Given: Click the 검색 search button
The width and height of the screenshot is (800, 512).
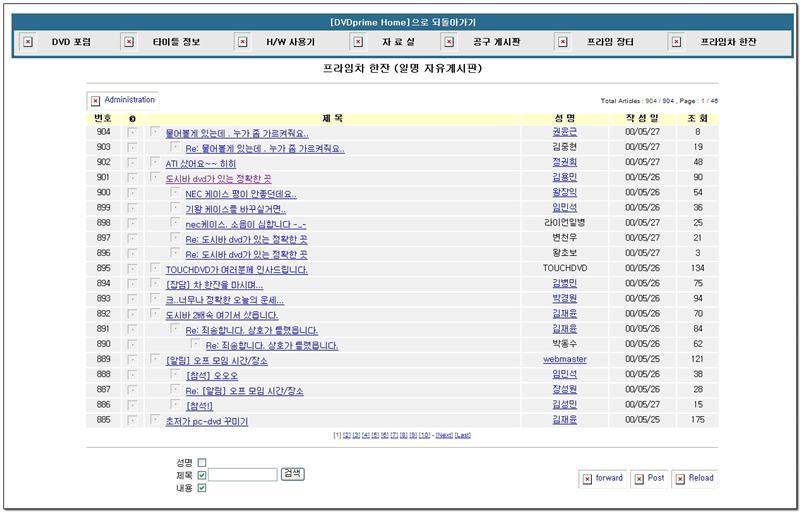Looking at the screenshot, I should coord(292,474).
